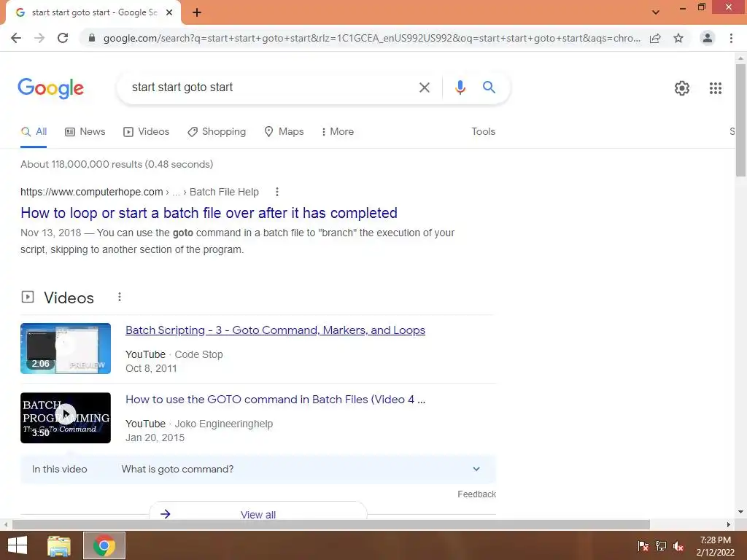Click the Chrome icon in the taskbar
This screenshot has width=747, height=560.
pos(104,545)
